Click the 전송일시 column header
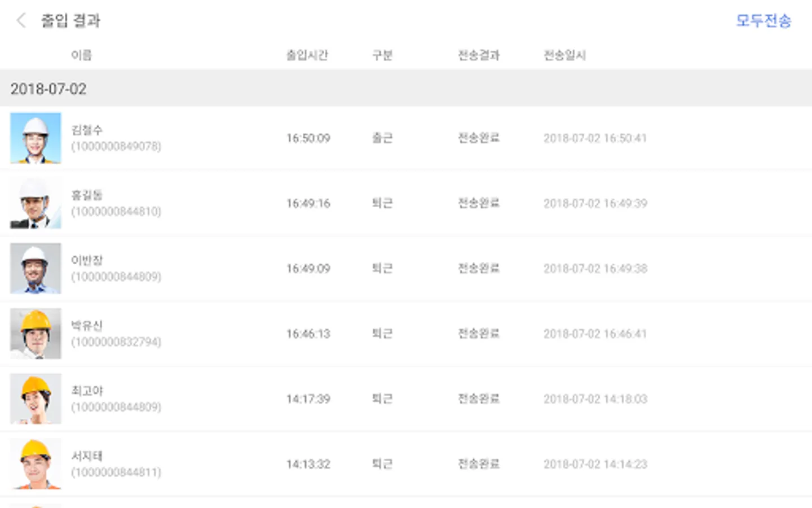This screenshot has width=812, height=508. pos(564,55)
